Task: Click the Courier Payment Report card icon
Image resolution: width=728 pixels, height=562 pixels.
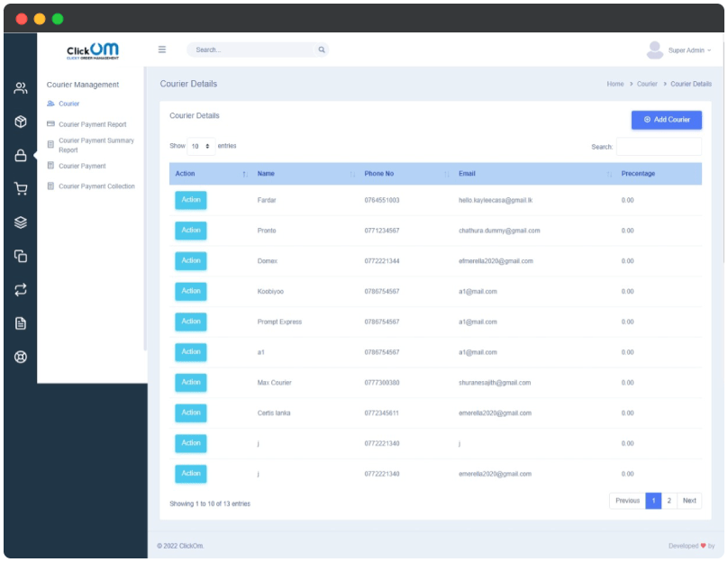Action: point(50,124)
